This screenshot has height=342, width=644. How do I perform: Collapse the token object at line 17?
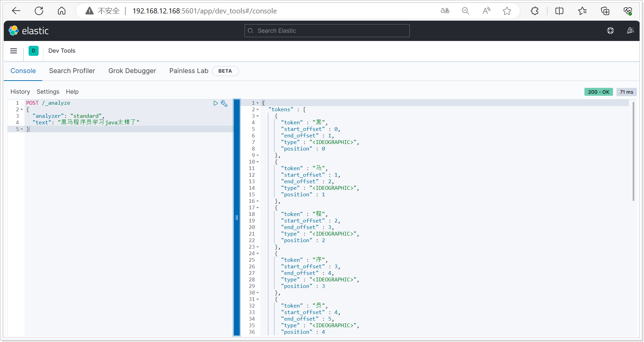pos(258,208)
